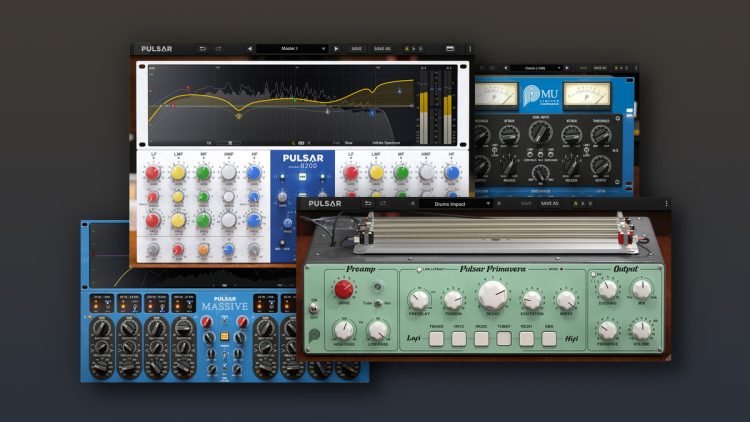Open the Master I preset dropdown
The image size is (750, 422).
[292, 49]
